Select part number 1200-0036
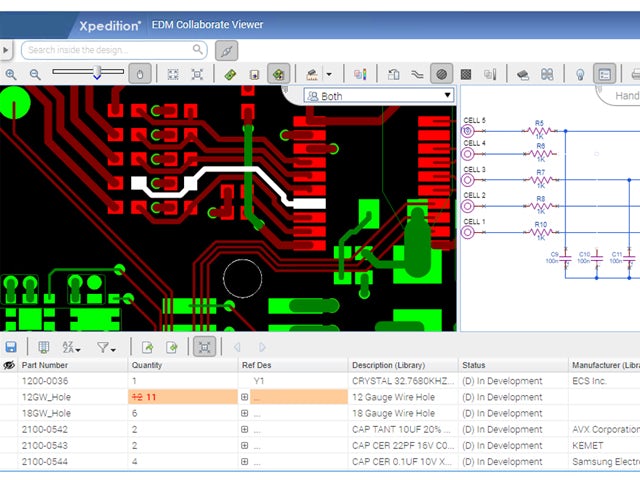The width and height of the screenshot is (640, 480). pyautogui.click(x=45, y=381)
